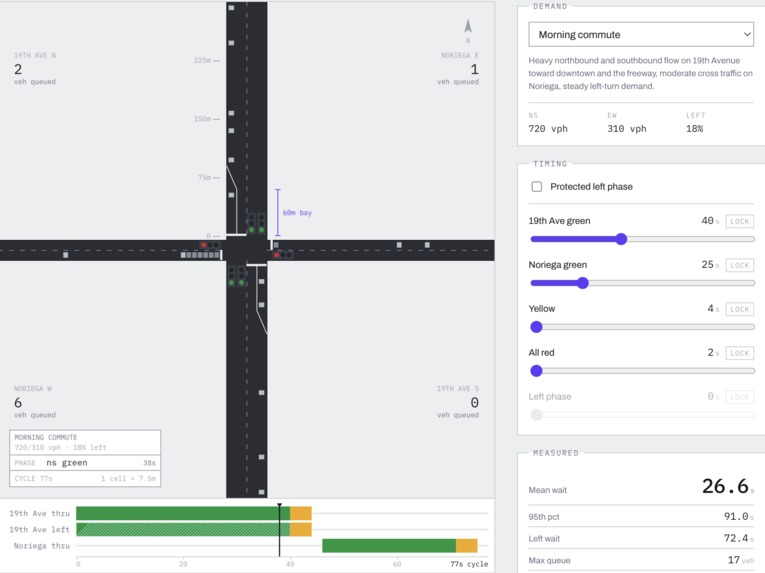
Task: Click the northbound traffic signal below intersection
Action: (x=236, y=276)
